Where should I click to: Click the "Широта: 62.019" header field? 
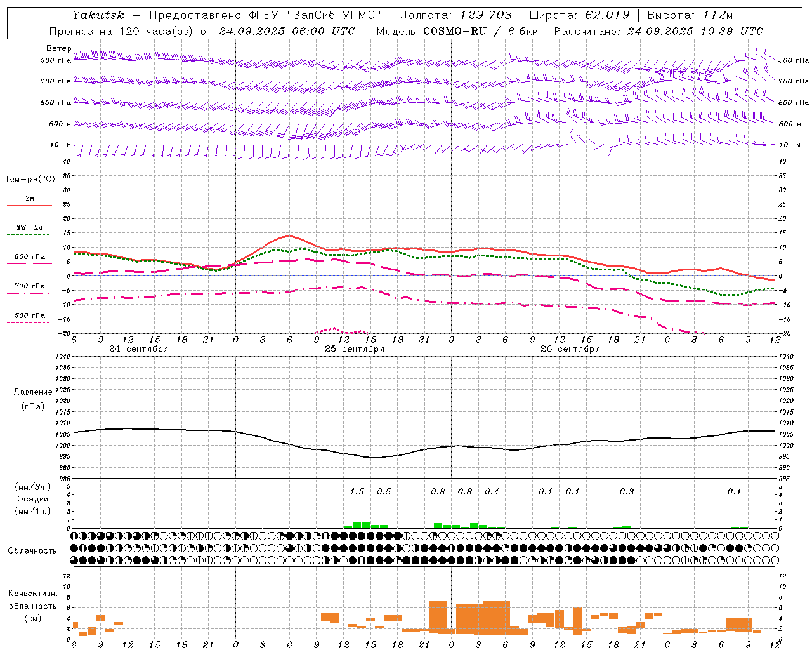[x=579, y=15]
